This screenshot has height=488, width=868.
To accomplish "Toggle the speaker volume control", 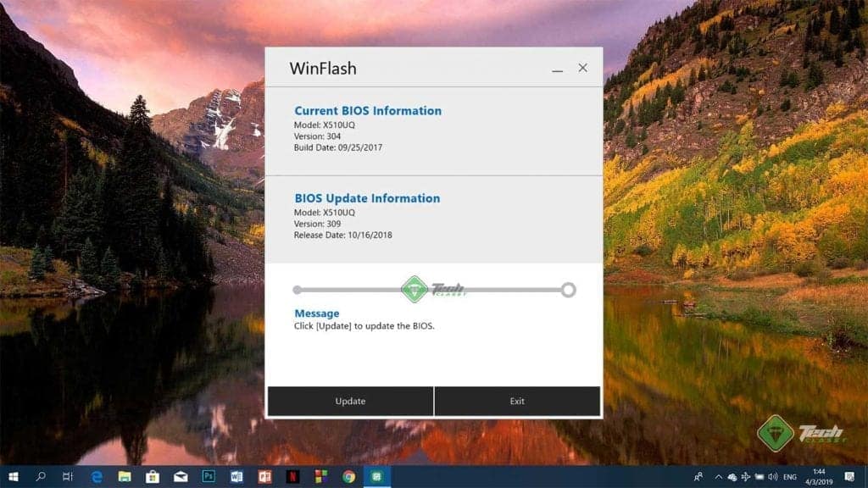I will pyautogui.click(x=773, y=476).
